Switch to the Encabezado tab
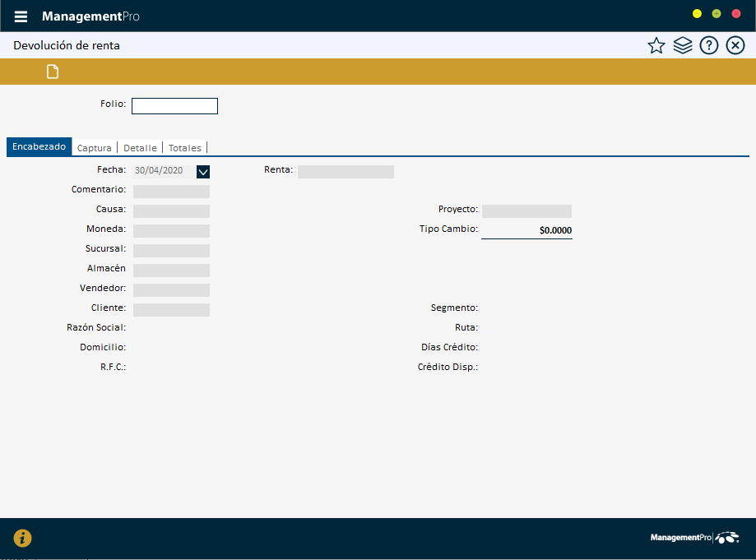756x560 pixels. pos(39,146)
